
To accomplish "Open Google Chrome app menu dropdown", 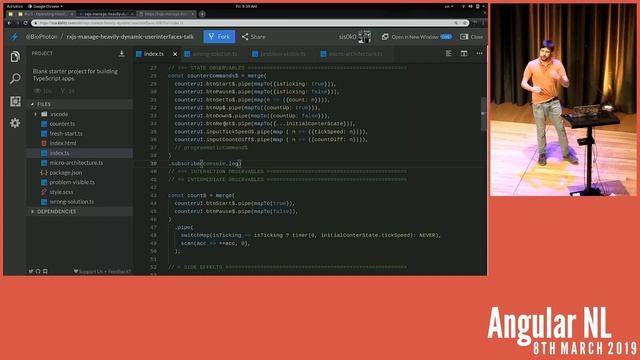I will pyautogui.click(x=45, y=7).
